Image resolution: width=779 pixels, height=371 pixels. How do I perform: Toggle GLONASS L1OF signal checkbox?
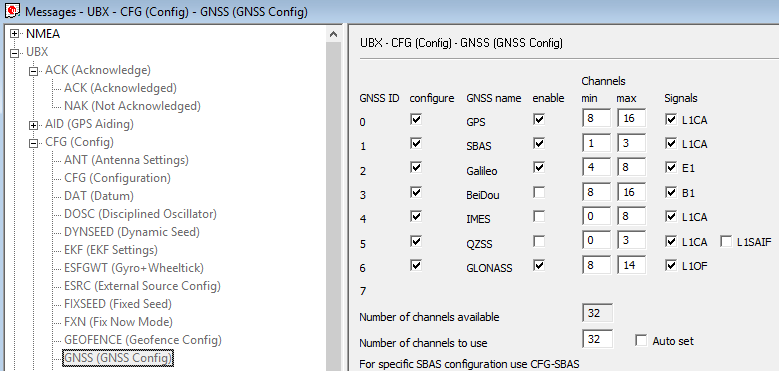[x=671, y=266]
